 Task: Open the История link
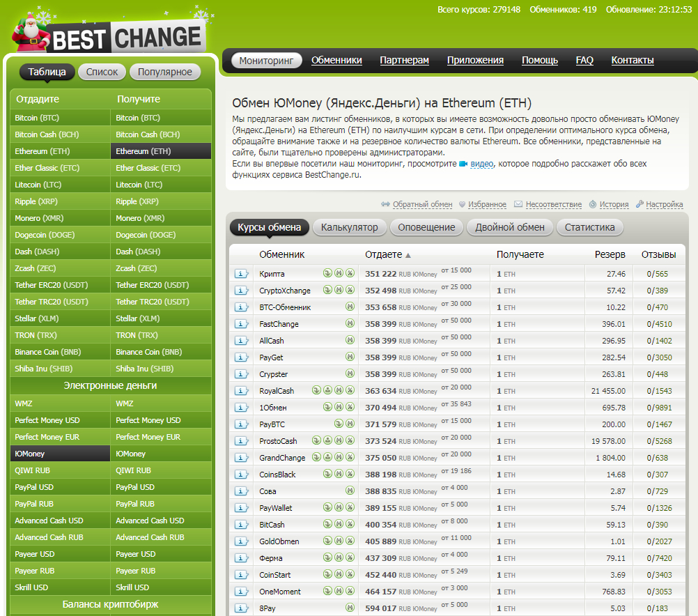(x=614, y=204)
